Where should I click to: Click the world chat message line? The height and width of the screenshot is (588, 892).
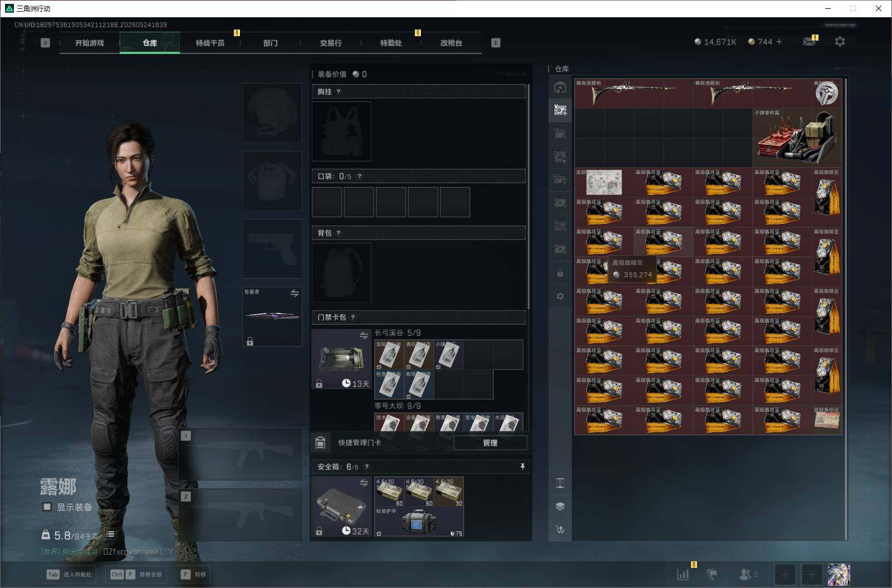pos(107,551)
